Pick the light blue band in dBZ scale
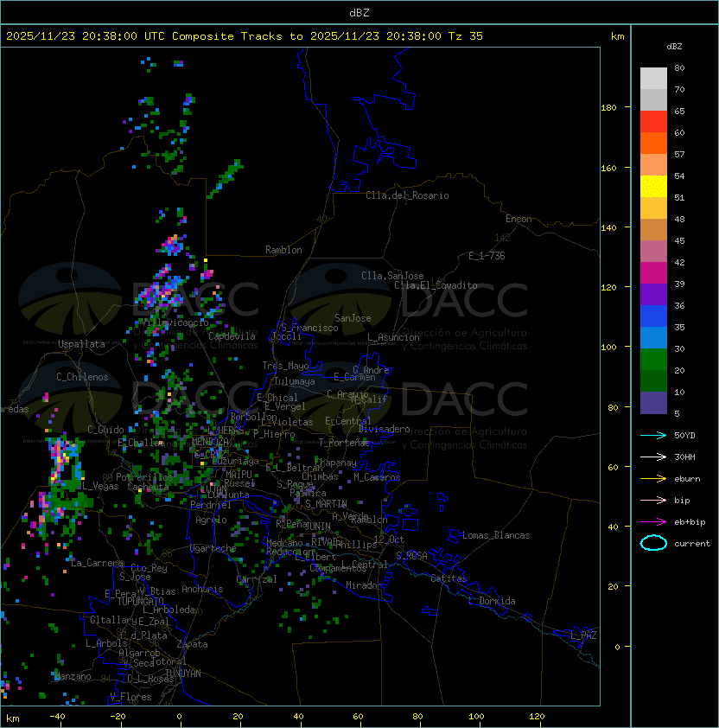 [x=653, y=337]
